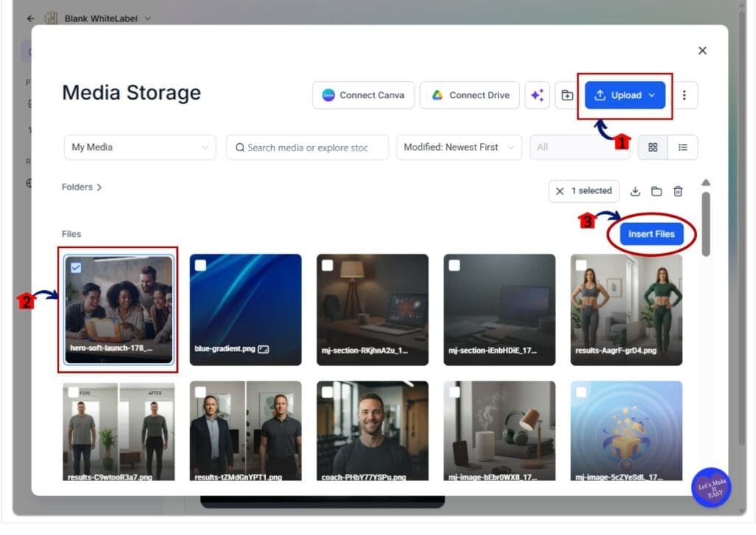Select the mj-section-RKjhnA2u lamp desk thumbnail

[x=372, y=309]
